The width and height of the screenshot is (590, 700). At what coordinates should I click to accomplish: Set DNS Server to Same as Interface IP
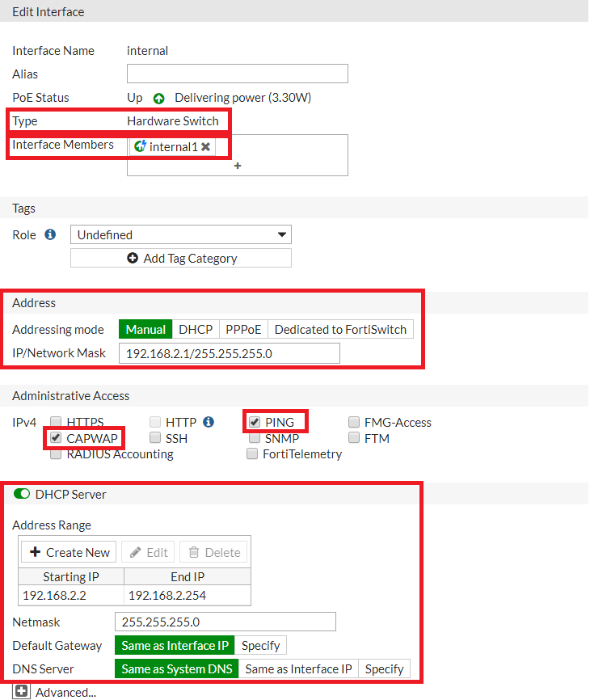(x=298, y=668)
